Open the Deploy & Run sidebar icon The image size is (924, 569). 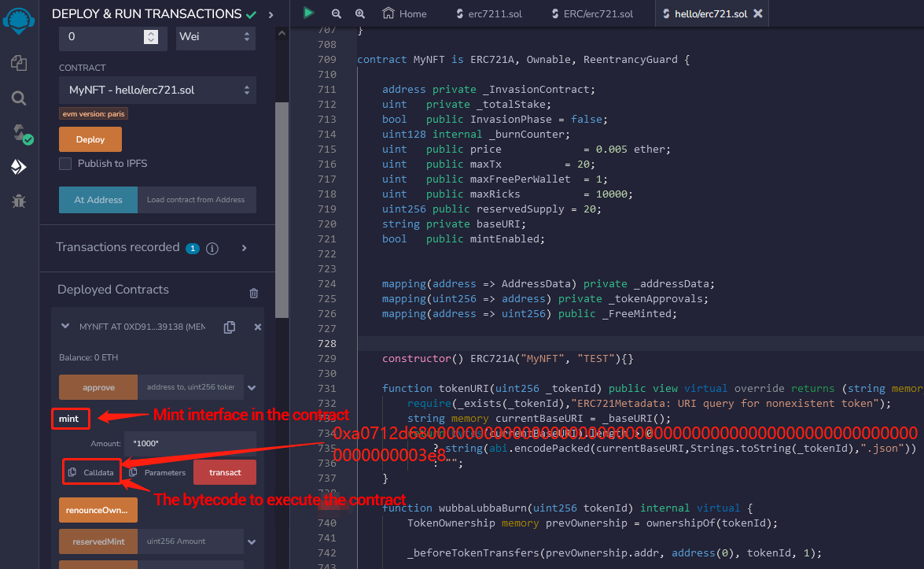point(19,168)
